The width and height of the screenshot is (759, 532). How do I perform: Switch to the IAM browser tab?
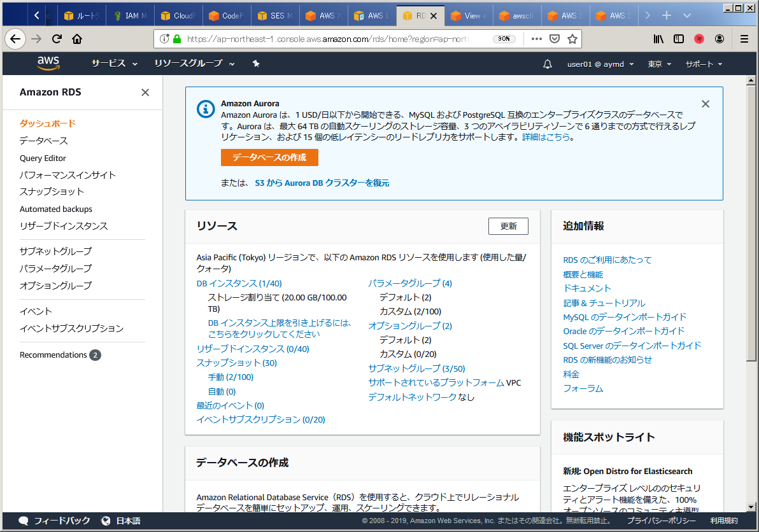(x=131, y=16)
